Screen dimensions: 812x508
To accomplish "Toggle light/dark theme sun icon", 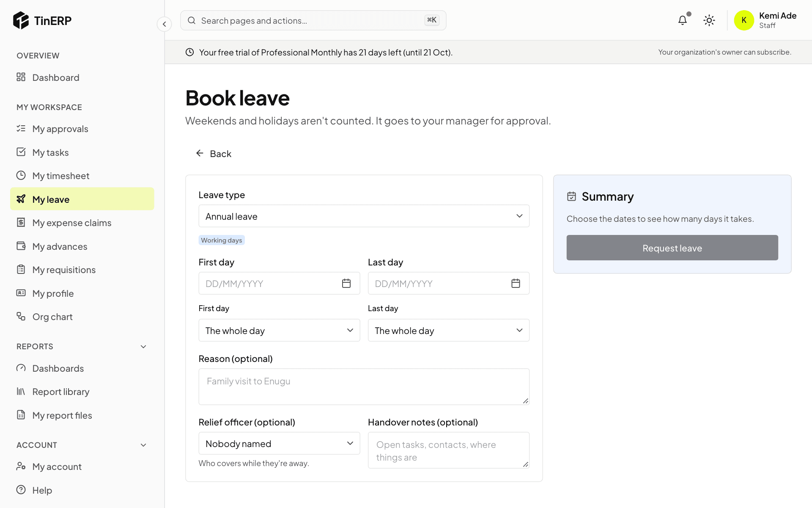I will (709, 20).
